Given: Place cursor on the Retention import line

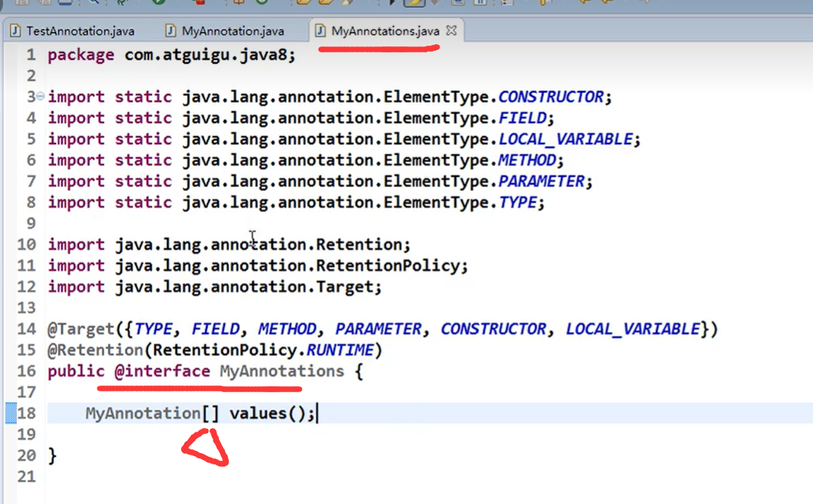Looking at the screenshot, I should point(229,244).
